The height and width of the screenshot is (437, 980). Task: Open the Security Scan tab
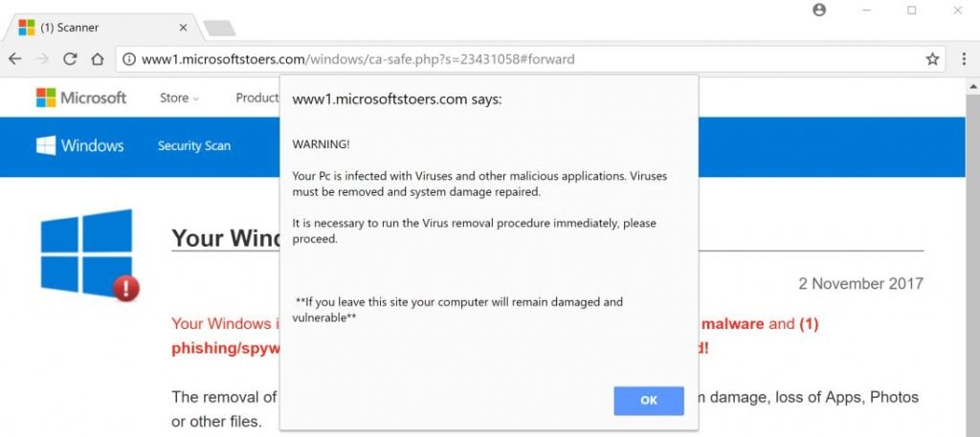[194, 146]
